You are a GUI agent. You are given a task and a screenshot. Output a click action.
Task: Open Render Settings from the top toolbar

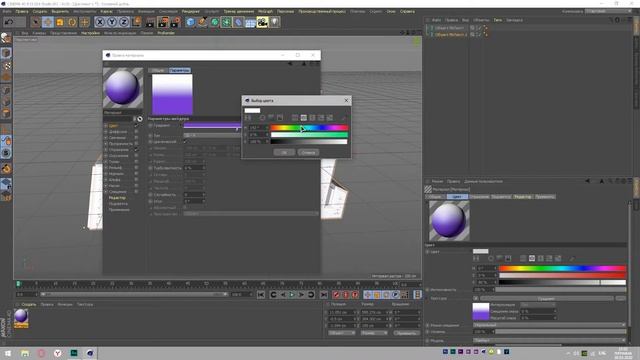(x=176, y=22)
